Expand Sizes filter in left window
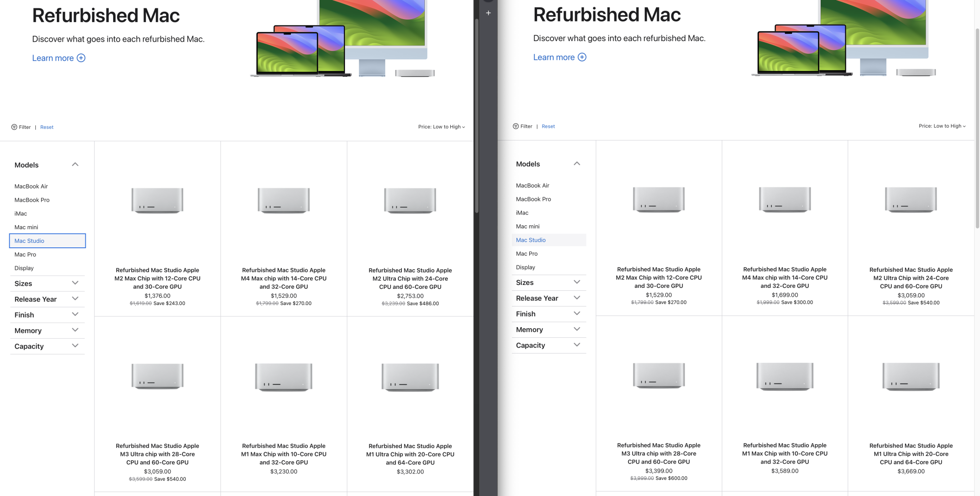 coord(47,283)
